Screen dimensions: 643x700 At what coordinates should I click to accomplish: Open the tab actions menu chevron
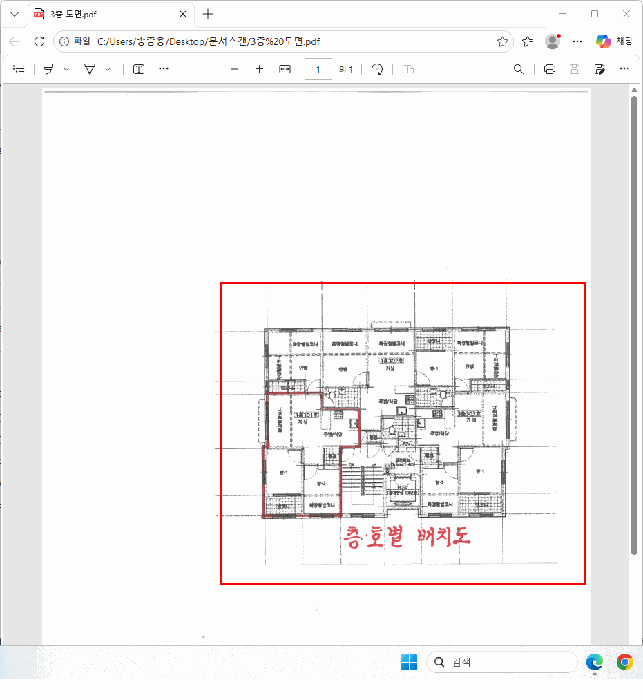point(14,14)
